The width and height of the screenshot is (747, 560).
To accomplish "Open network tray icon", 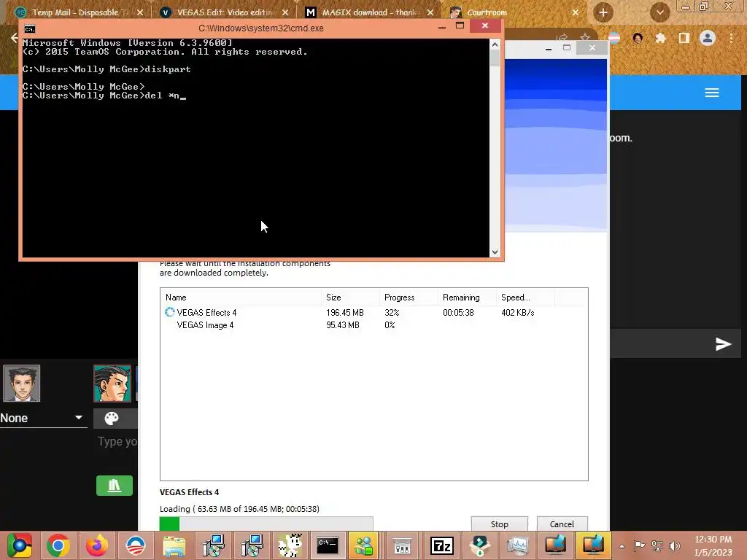I will [657, 545].
